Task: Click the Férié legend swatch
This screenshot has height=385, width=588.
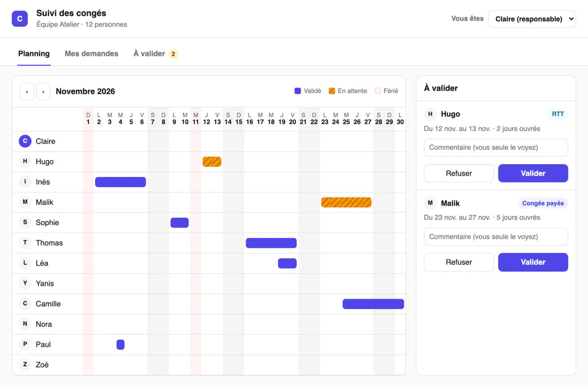Action: coord(377,91)
